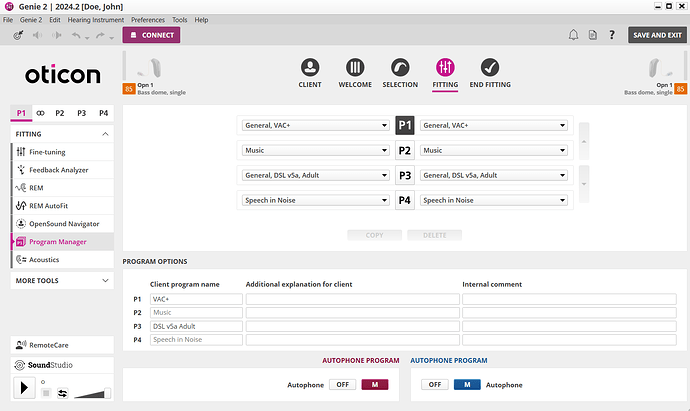Open left P3 General, DSL v5a dropdown
690x411 pixels.
tap(316, 175)
